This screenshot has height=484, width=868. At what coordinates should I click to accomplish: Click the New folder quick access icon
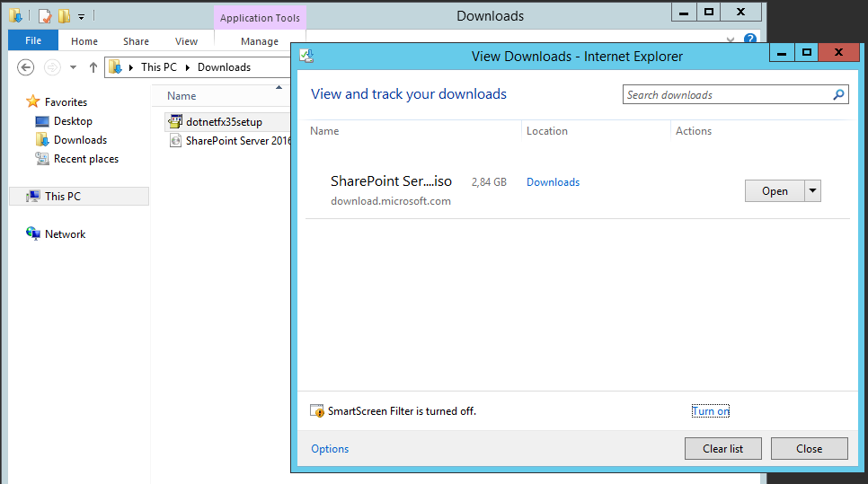coord(64,16)
